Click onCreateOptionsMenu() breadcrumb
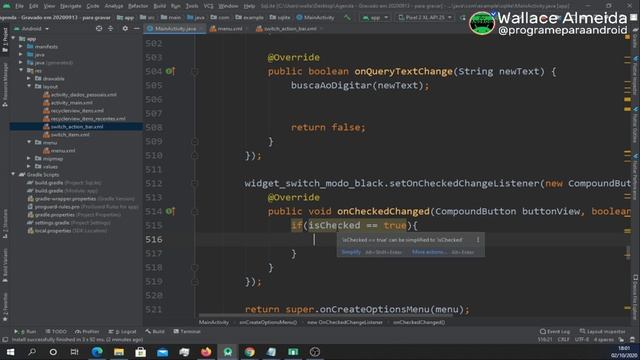 pos(268,322)
